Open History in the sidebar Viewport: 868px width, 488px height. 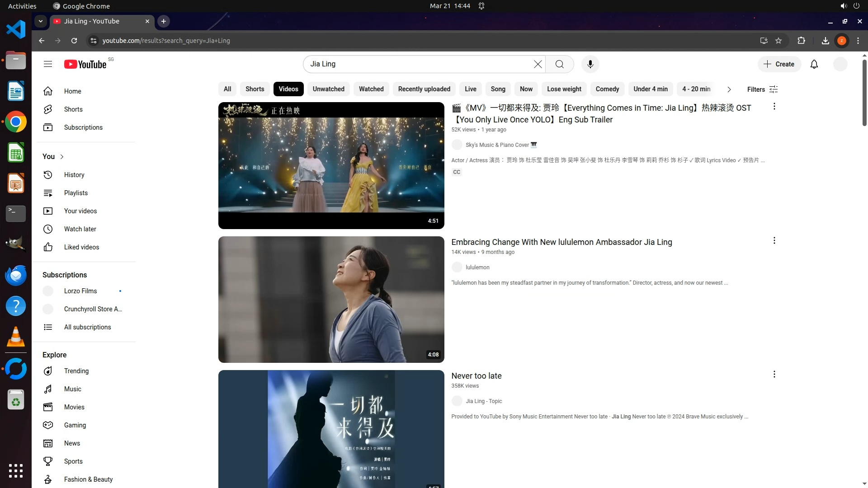click(x=74, y=175)
